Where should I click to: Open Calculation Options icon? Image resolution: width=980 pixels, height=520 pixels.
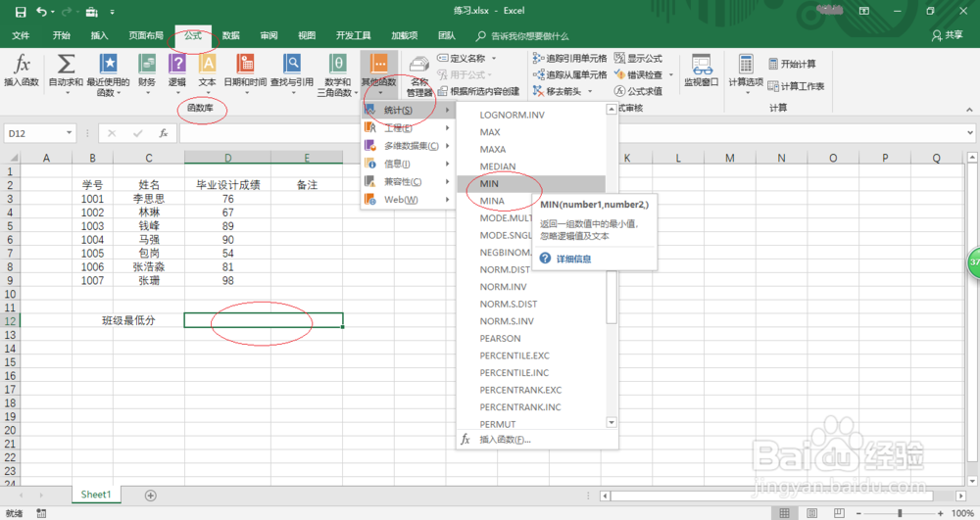[746, 65]
